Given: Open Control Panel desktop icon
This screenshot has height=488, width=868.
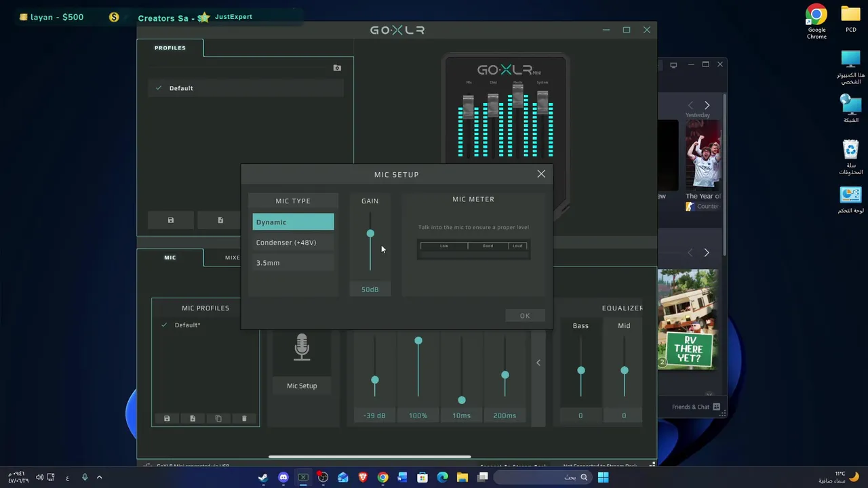Looking at the screenshot, I should [x=850, y=201].
